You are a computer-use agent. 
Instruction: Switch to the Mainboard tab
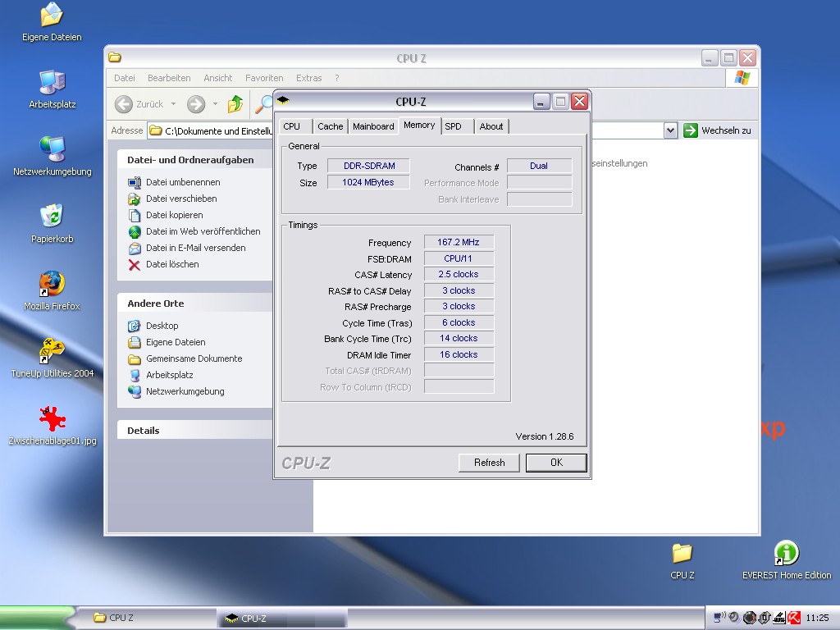[373, 126]
